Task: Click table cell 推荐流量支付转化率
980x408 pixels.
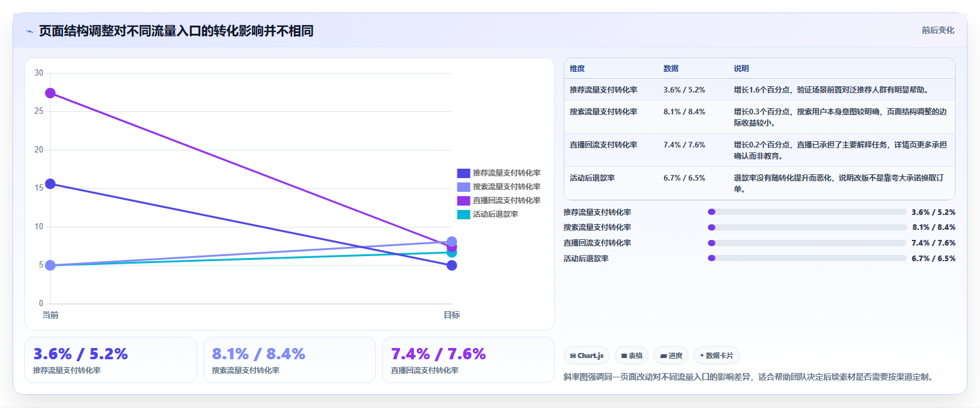Action: (604, 90)
